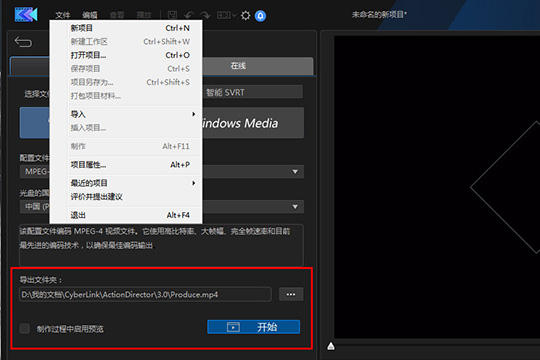Open the 查看 menu

117,15
